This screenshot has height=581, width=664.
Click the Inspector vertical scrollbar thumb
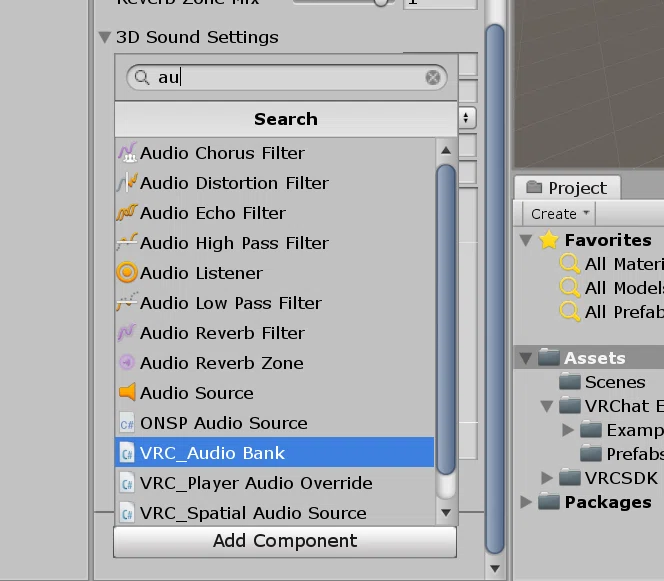(x=495, y=288)
